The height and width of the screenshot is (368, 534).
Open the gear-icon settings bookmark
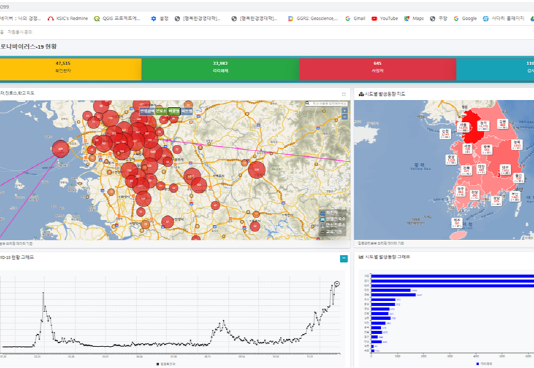tap(160, 18)
